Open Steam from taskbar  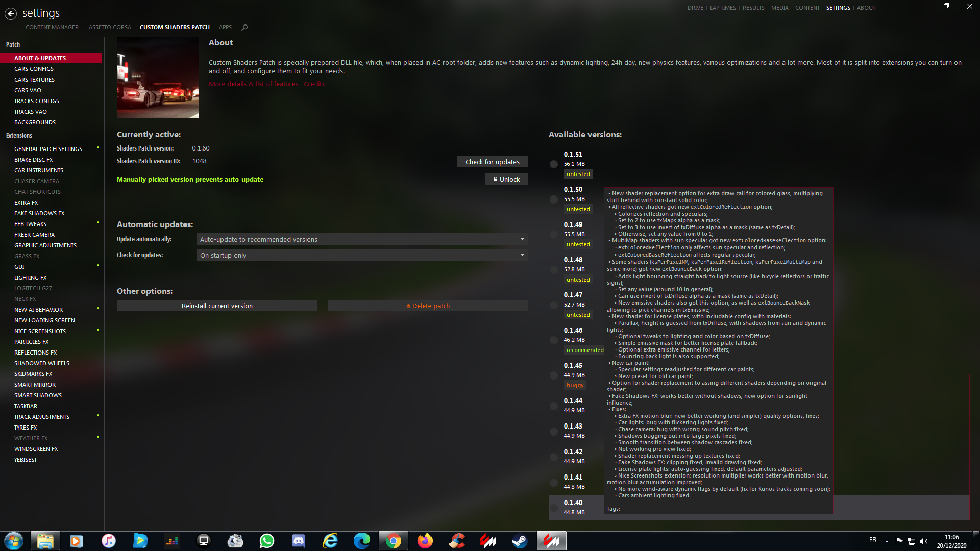pyautogui.click(x=520, y=541)
